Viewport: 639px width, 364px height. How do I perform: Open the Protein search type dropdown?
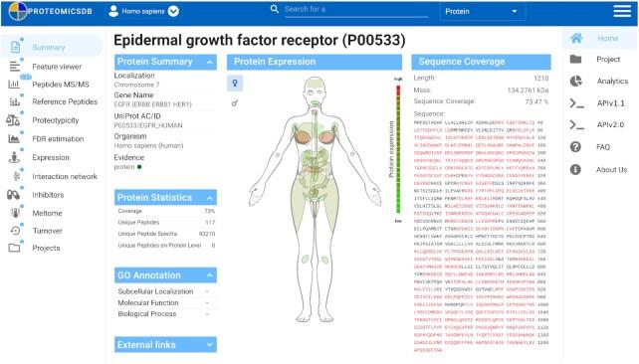482,11
